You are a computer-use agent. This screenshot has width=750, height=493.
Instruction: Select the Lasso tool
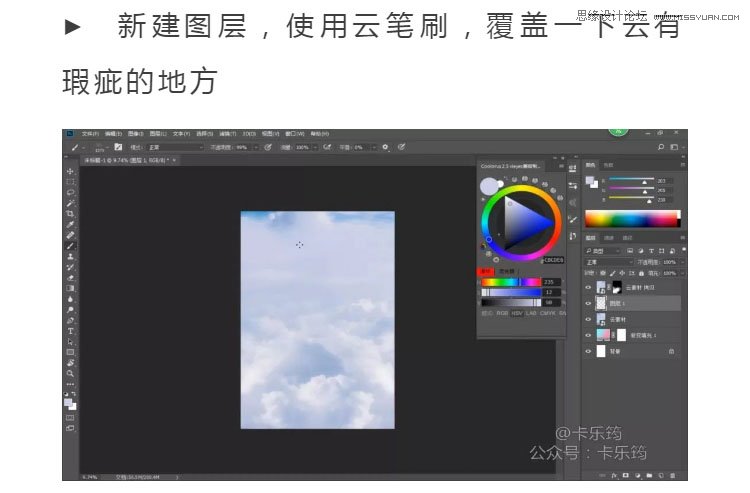(x=70, y=193)
